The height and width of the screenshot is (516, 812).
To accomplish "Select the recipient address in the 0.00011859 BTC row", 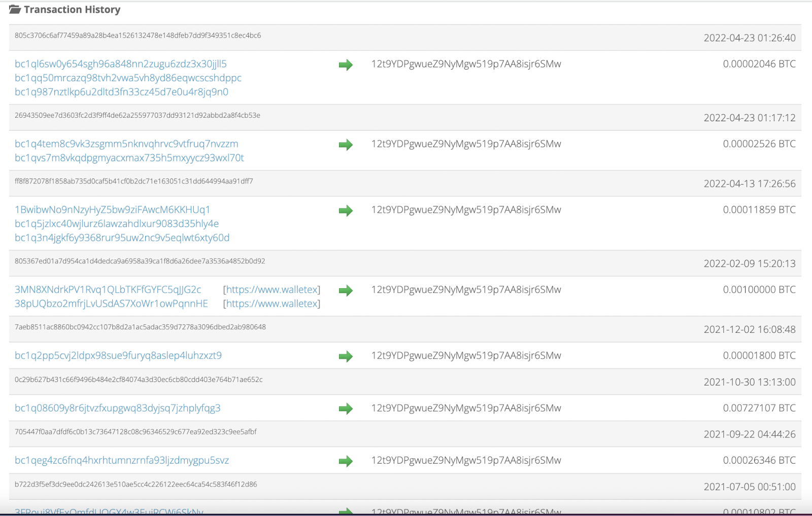I will click(x=466, y=210).
